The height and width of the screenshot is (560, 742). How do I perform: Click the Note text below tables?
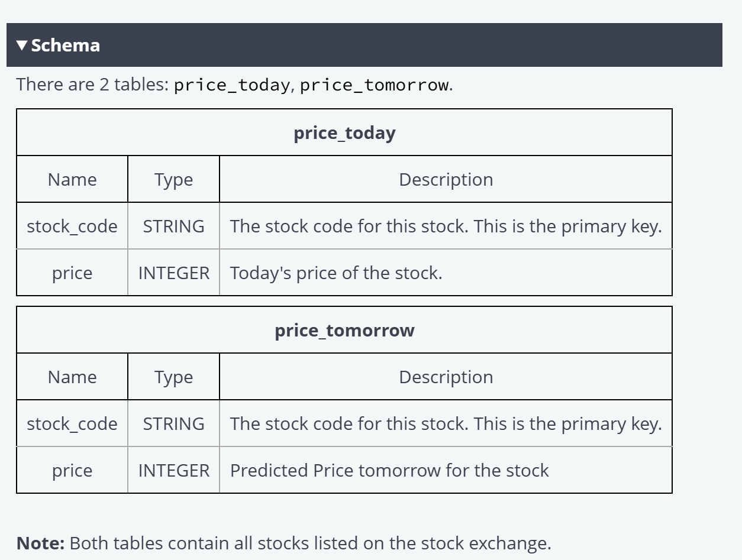pyautogui.click(x=283, y=543)
